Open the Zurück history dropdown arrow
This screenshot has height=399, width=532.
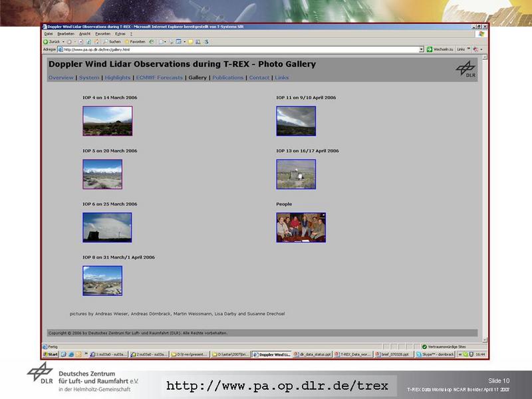coord(63,42)
